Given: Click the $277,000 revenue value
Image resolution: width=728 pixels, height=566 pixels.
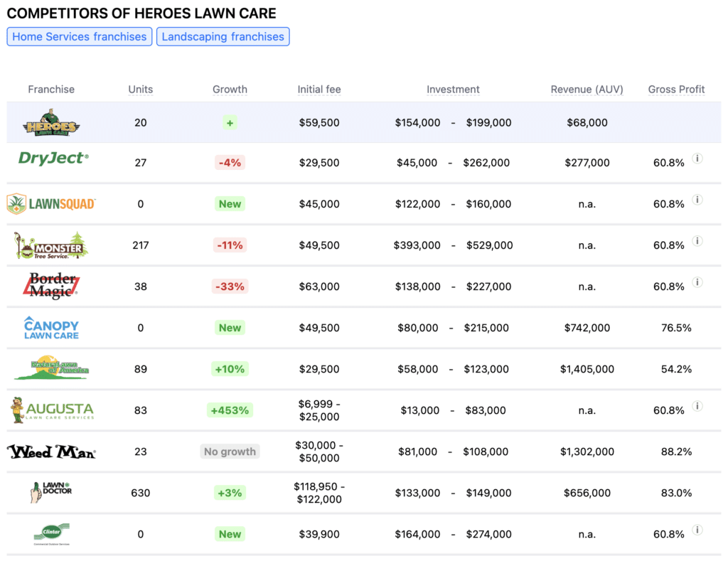Looking at the screenshot, I should (x=587, y=163).
